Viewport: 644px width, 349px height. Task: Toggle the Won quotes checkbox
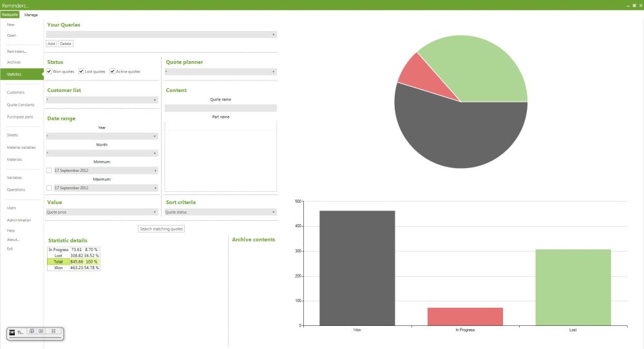(50, 71)
